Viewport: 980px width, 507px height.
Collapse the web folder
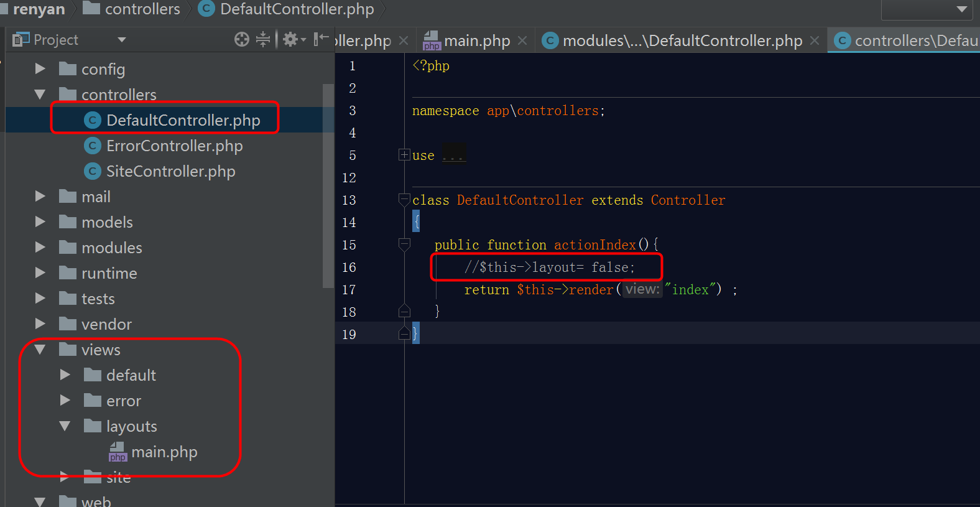pyautogui.click(x=40, y=501)
